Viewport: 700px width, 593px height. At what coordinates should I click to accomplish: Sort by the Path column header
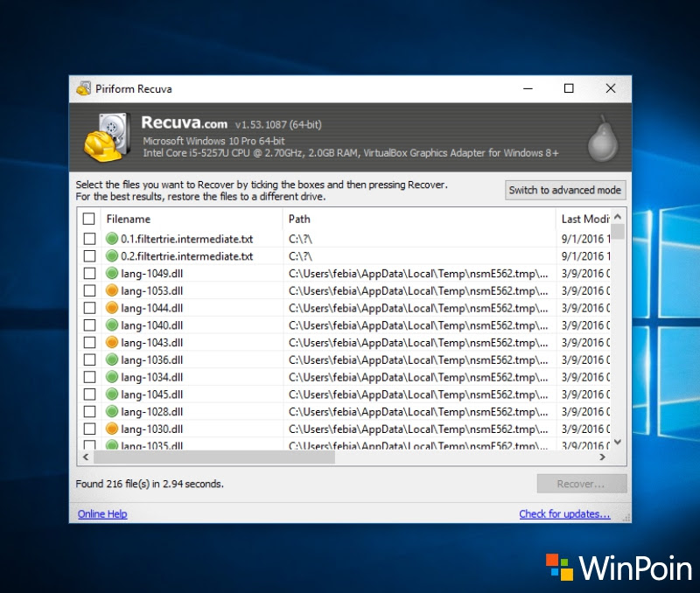[x=419, y=219]
